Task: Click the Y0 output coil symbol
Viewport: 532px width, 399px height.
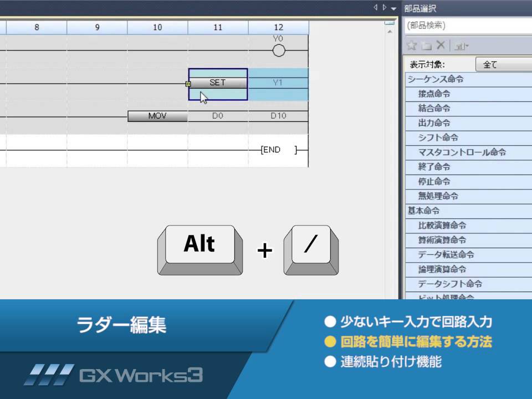Action: 279,50
